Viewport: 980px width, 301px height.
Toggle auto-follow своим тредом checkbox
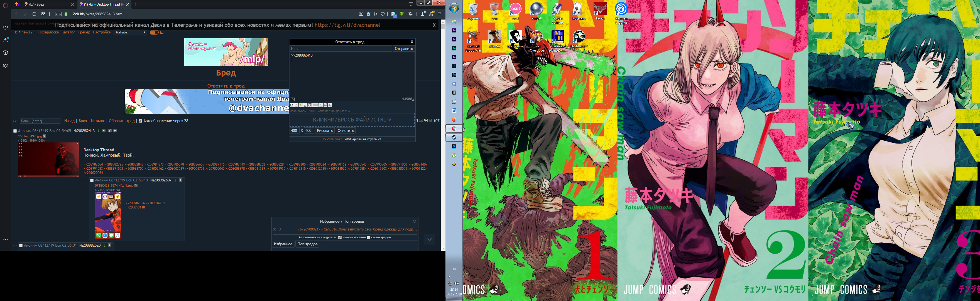click(368, 237)
